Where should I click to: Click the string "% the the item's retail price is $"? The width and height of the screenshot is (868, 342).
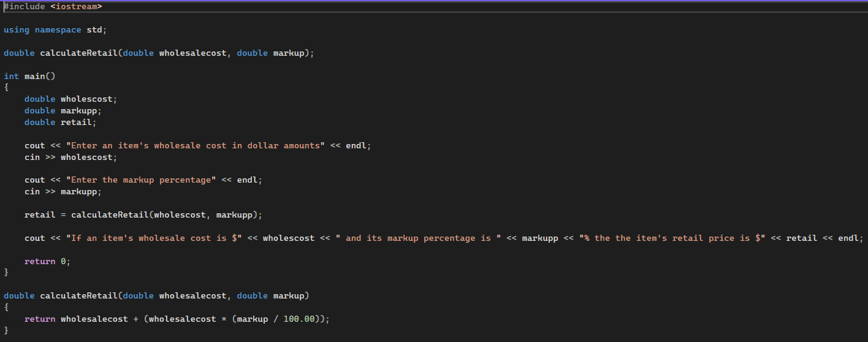[672, 238]
